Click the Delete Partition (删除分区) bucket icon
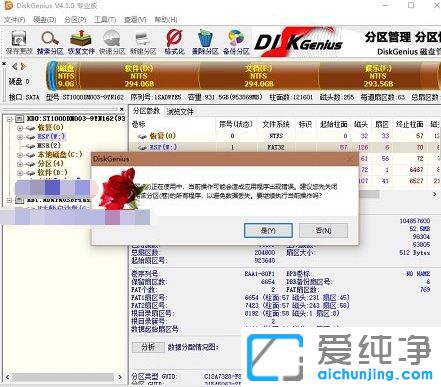 (x=205, y=42)
